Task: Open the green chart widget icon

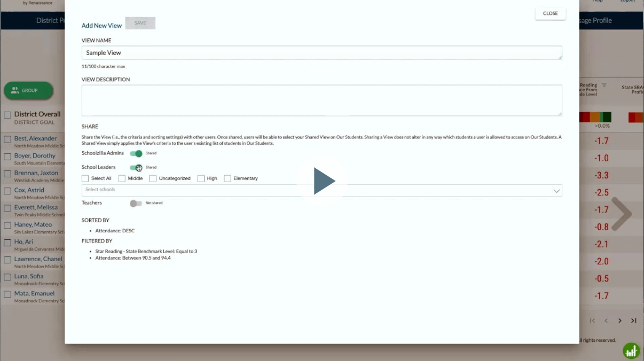Action: pos(631,351)
